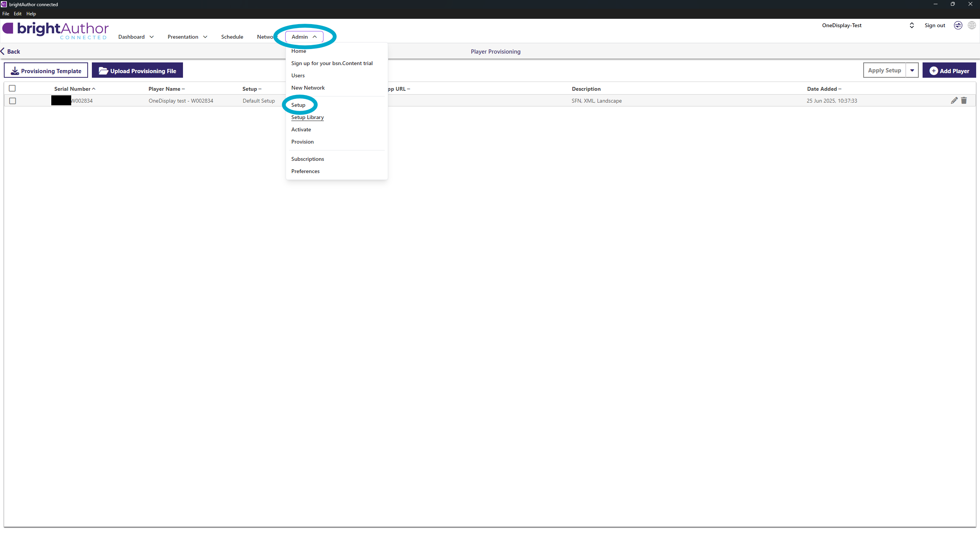Click the globe language icon top right
Viewport: 980px width, 533px height.
pyautogui.click(x=972, y=25)
